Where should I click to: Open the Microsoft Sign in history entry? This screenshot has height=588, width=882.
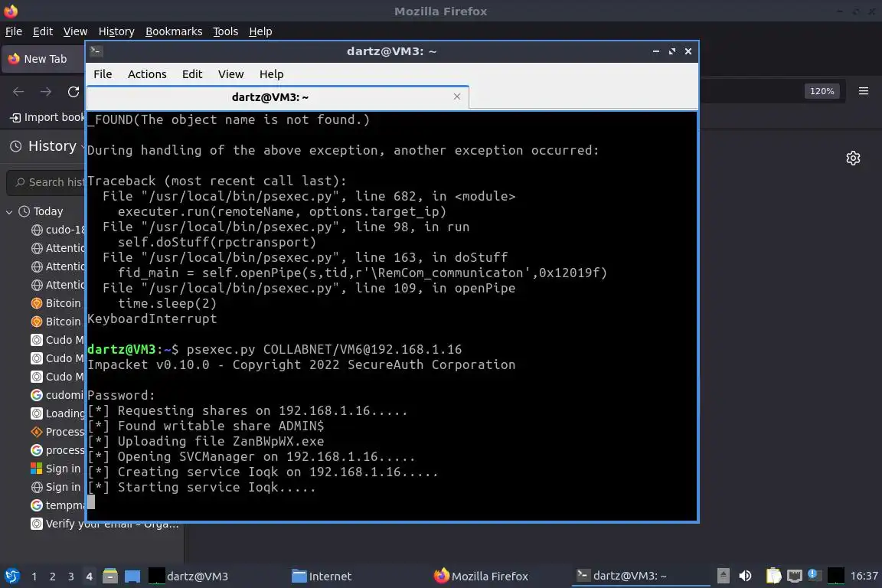click(x=55, y=469)
